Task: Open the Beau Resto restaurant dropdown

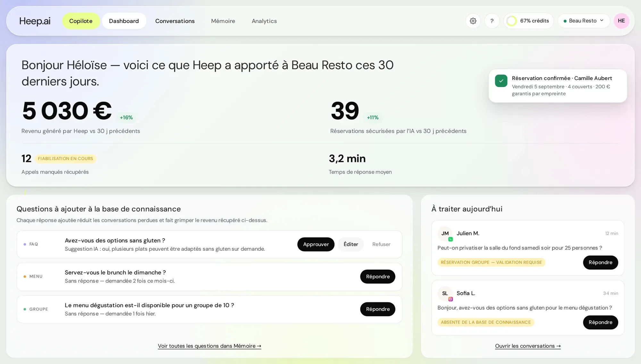Action: pos(584,21)
